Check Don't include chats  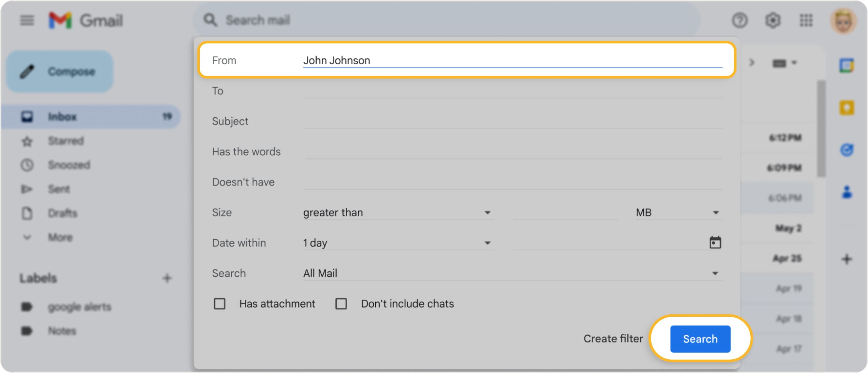point(341,303)
